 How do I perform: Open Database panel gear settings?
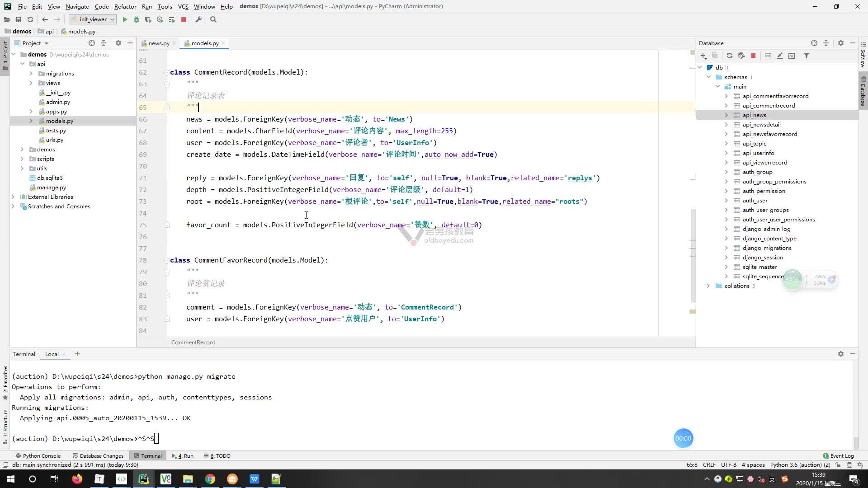point(841,43)
